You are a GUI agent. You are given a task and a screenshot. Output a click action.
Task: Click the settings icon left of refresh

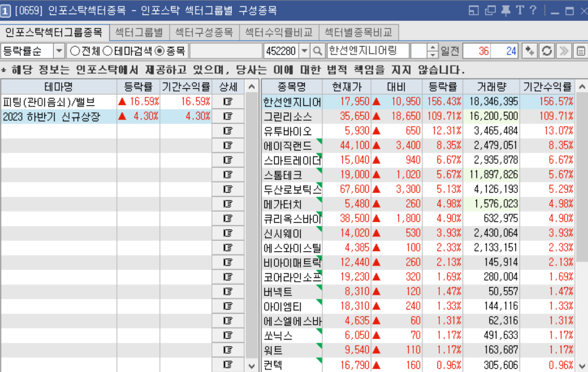(530, 51)
